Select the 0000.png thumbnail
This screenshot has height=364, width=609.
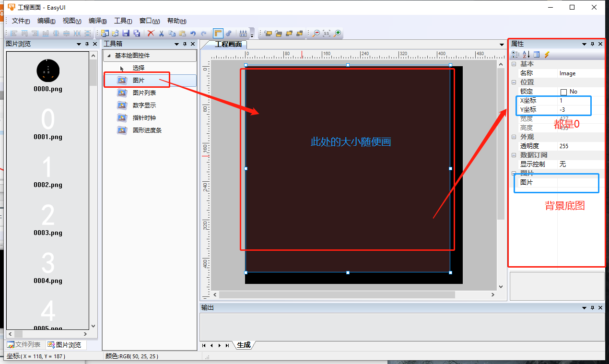[x=48, y=75]
